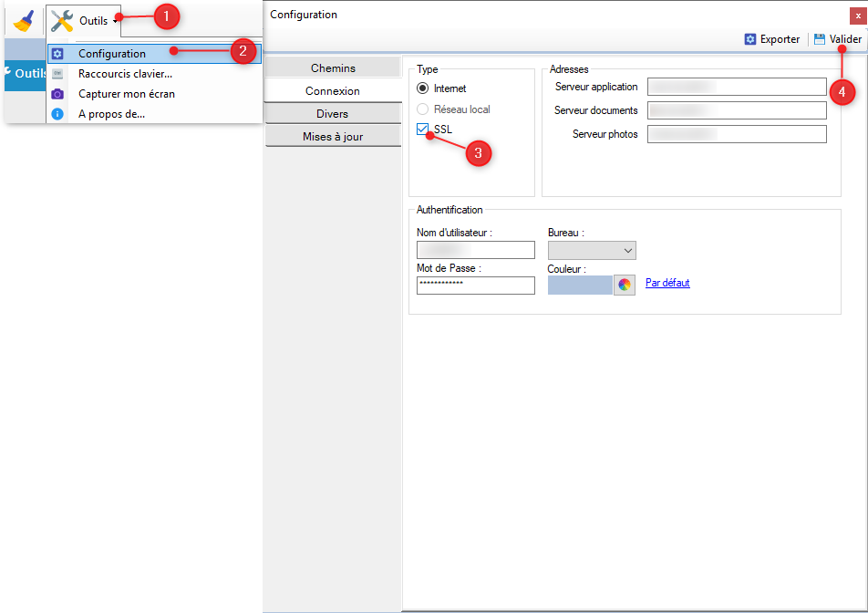Image resolution: width=868 pixels, height=613 pixels.
Task: Open the color wheel picker button
Action: pyautogui.click(x=625, y=285)
